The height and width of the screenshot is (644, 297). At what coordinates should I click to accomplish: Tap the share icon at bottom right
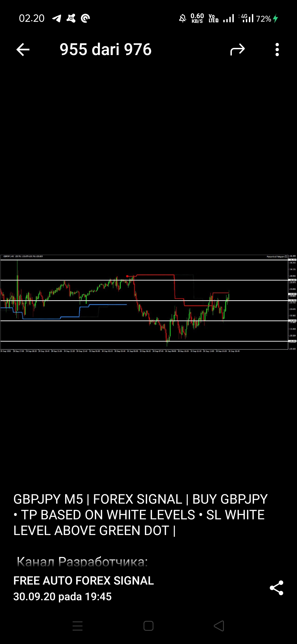click(x=276, y=588)
